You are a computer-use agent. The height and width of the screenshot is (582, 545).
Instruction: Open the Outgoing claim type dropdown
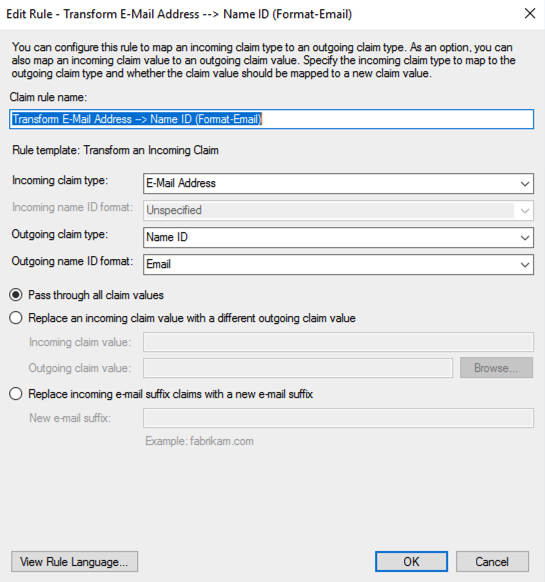tap(338, 238)
